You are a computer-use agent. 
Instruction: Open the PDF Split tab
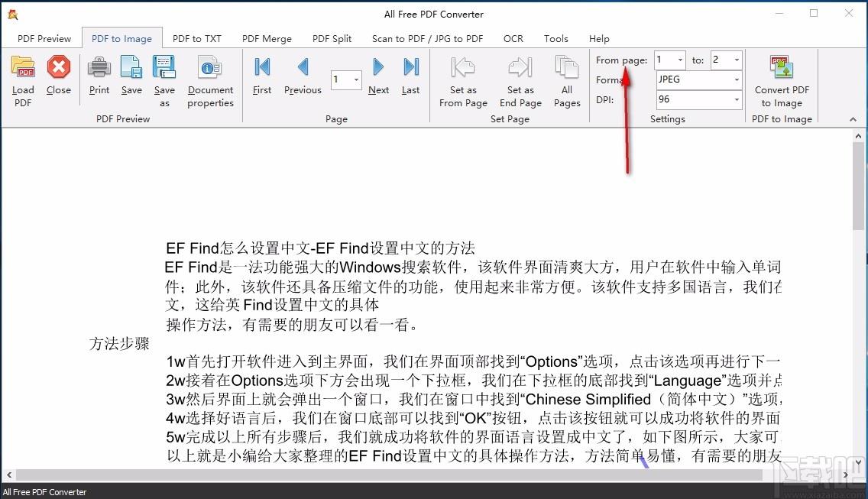(332, 39)
